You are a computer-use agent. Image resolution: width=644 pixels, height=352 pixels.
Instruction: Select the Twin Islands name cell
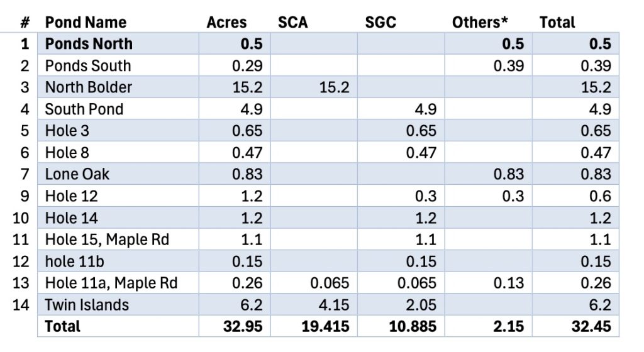pyautogui.click(x=87, y=305)
